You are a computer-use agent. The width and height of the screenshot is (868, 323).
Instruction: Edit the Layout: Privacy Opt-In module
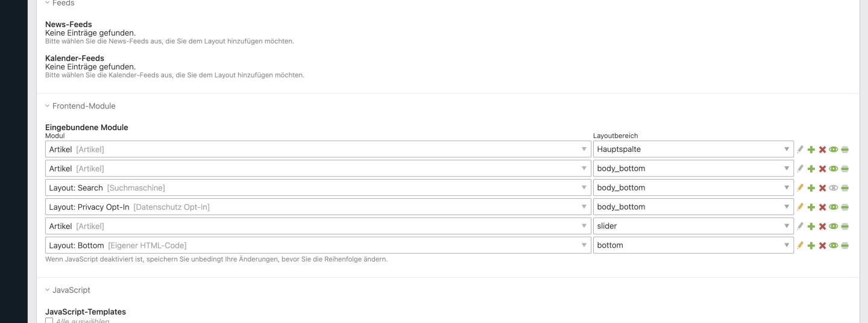800,207
